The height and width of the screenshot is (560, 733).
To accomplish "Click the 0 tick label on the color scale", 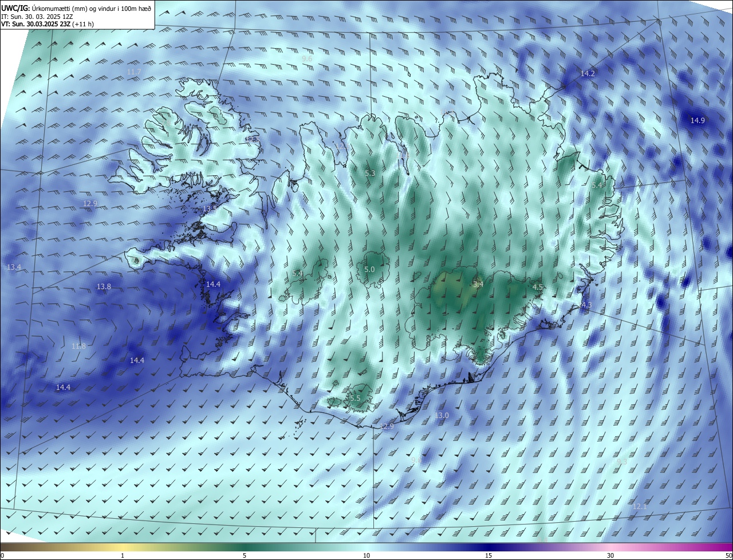I will (x=2, y=555).
